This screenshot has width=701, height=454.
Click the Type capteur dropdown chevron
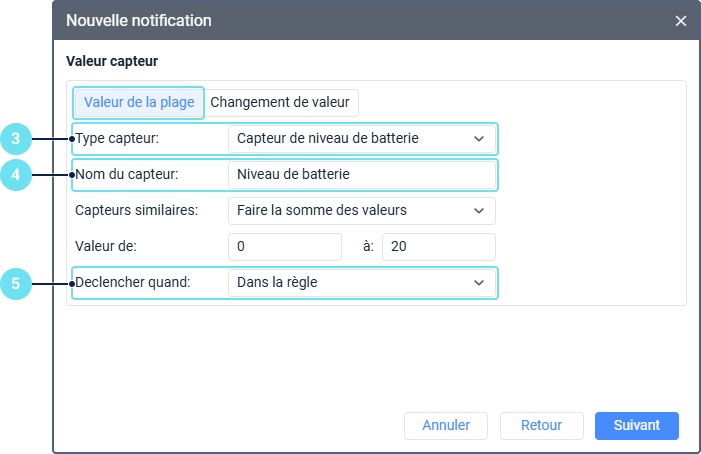click(479, 139)
